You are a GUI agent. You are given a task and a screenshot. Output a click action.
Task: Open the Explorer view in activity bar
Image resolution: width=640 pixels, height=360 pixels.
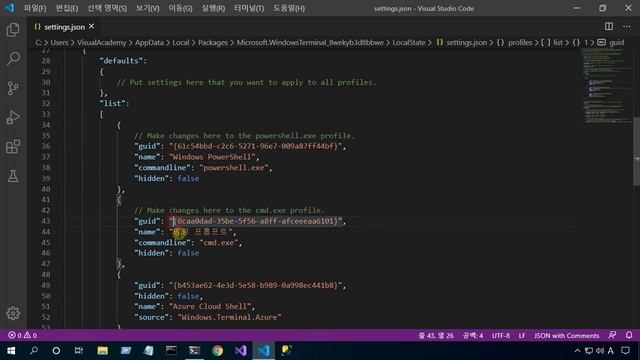click(13, 29)
